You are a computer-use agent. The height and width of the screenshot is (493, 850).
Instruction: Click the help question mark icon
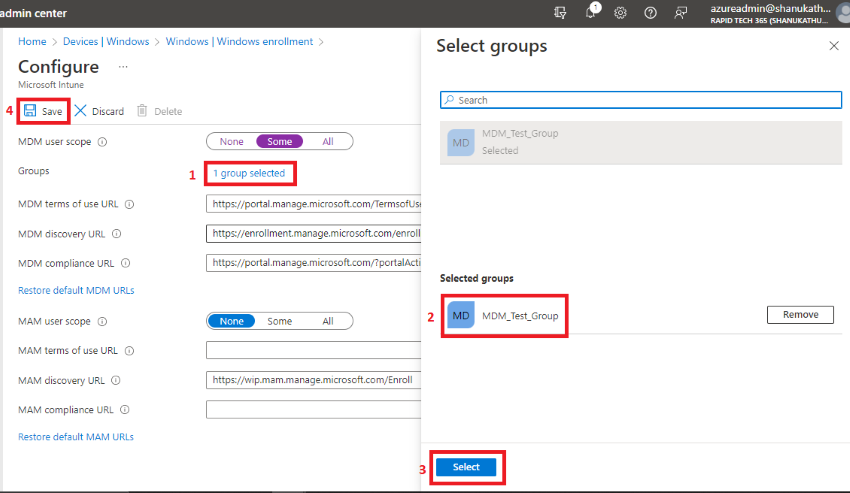[x=650, y=13]
